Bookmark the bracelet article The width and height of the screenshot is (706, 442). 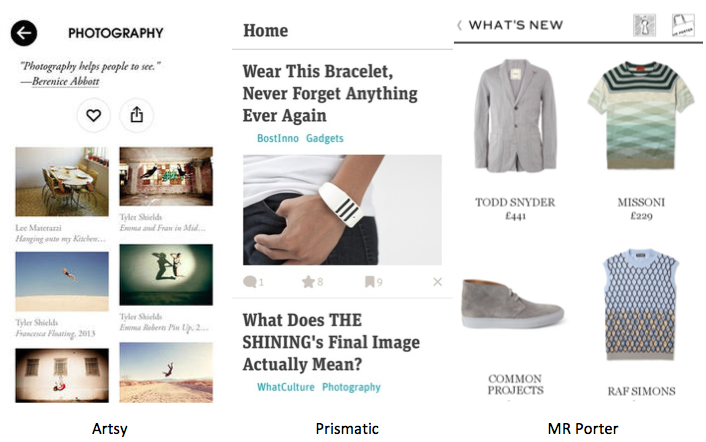pos(372,282)
